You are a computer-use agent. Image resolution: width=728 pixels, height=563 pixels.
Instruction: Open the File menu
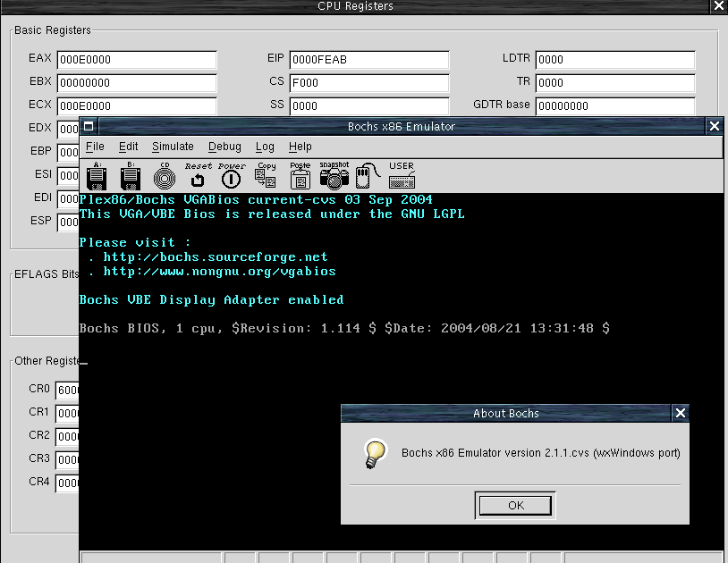95,147
